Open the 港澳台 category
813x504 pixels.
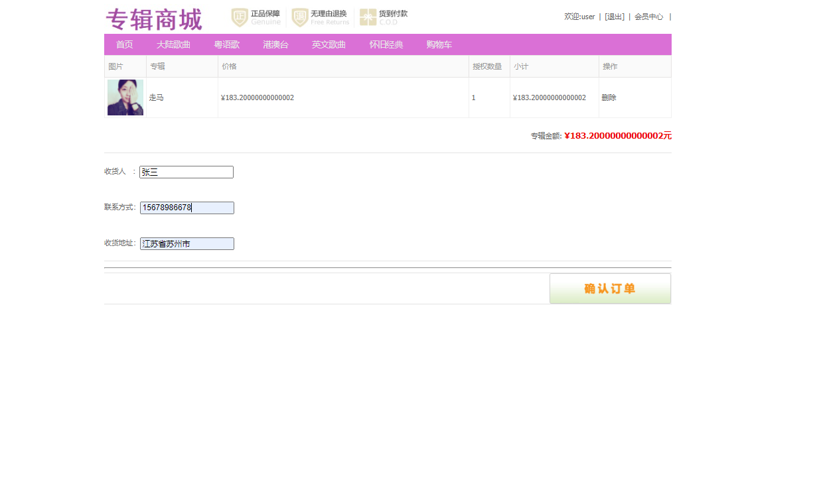pyautogui.click(x=275, y=44)
